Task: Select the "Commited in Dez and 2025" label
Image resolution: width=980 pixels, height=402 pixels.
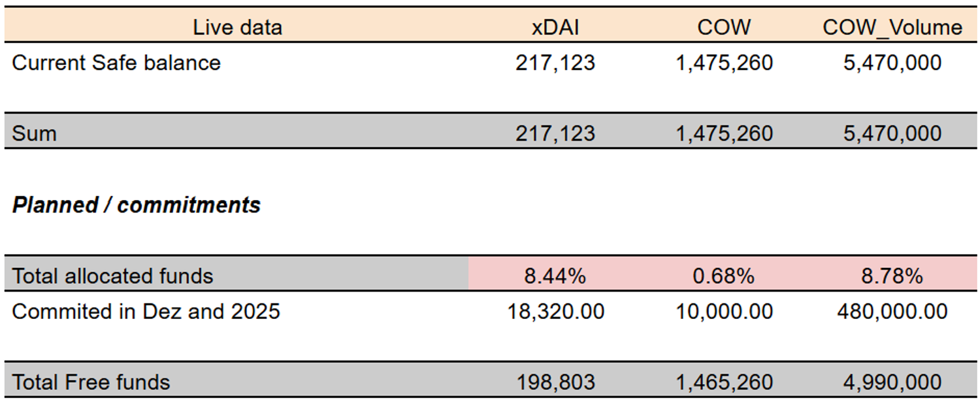Action: pyautogui.click(x=146, y=311)
